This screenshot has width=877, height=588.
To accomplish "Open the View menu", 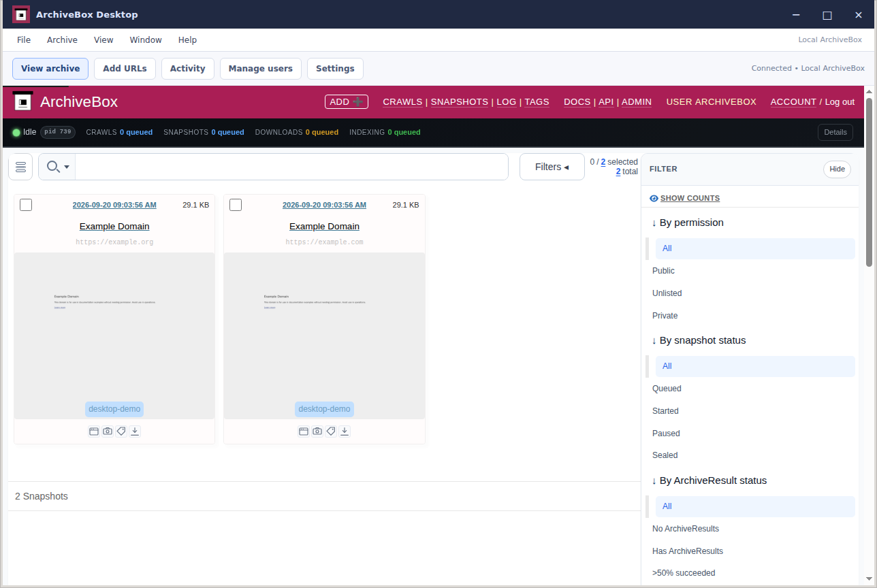I will click(103, 40).
